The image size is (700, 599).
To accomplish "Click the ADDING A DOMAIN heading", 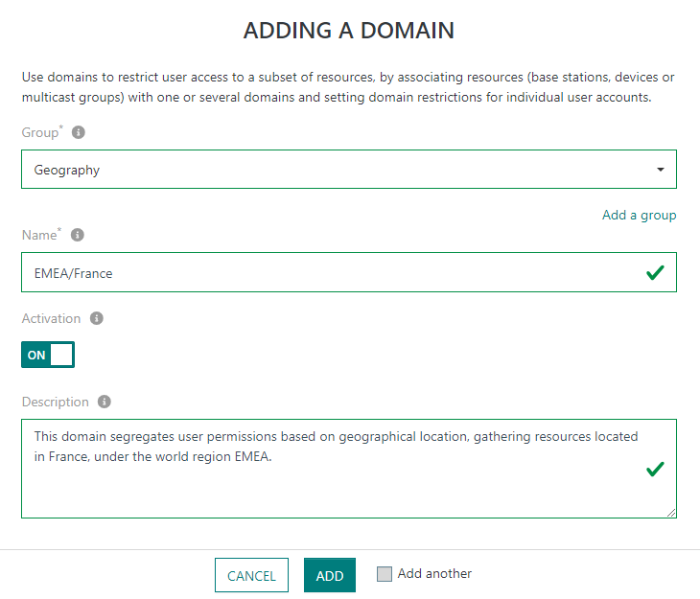I will tap(349, 31).
